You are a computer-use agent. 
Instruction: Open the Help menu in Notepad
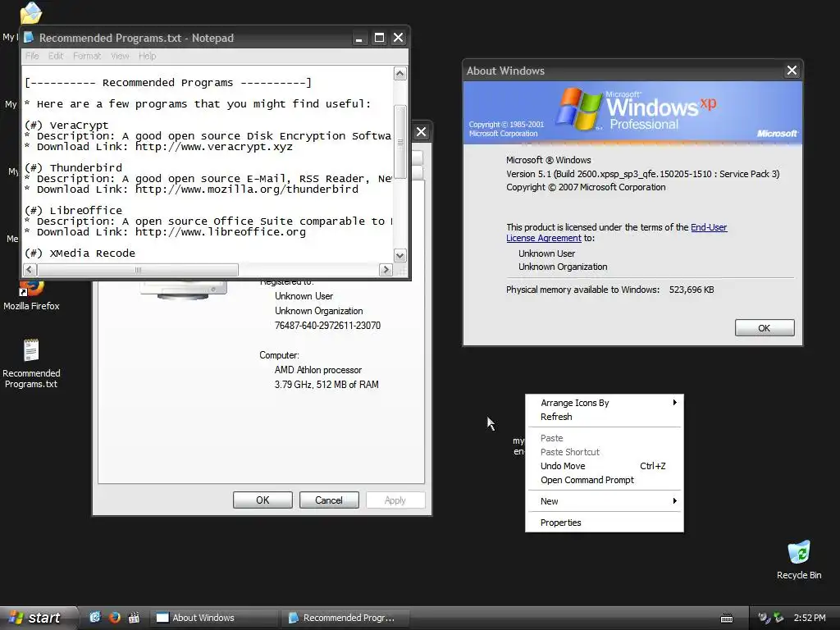point(148,56)
